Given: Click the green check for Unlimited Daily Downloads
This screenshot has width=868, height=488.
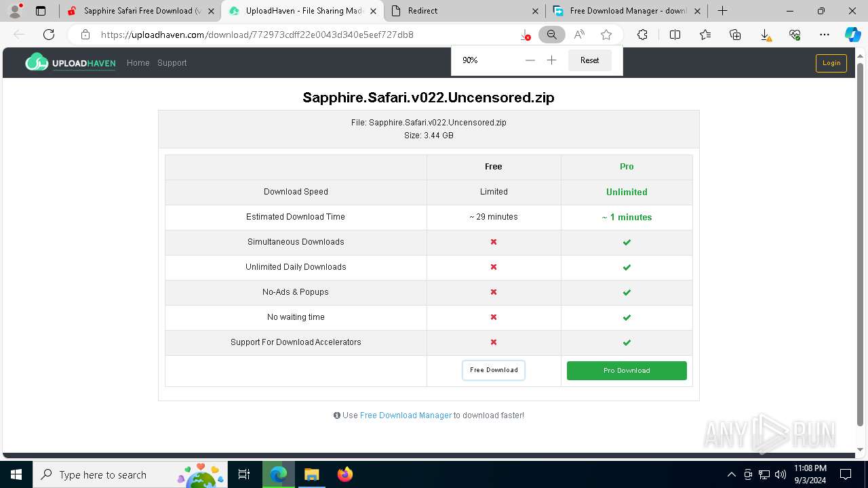Looking at the screenshot, I should tap(627, 267).
